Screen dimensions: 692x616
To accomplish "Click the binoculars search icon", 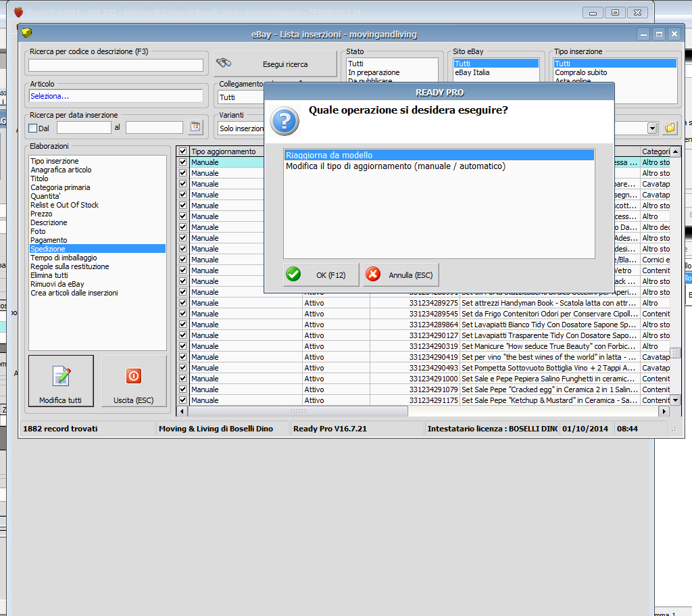I will (x=224, y=63).
